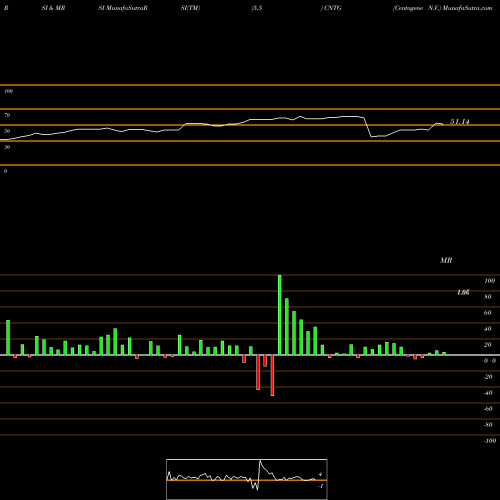The width and height of the screenshot is (500, 500).
Task: Click the 'SI(TM)' header text
Action: [x=190, y=8]
